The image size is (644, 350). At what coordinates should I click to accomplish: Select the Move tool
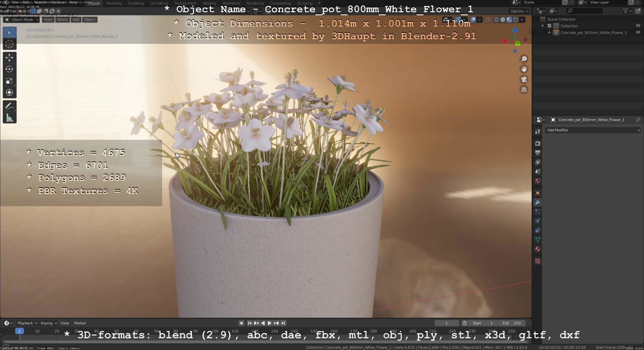click(10, 57)
